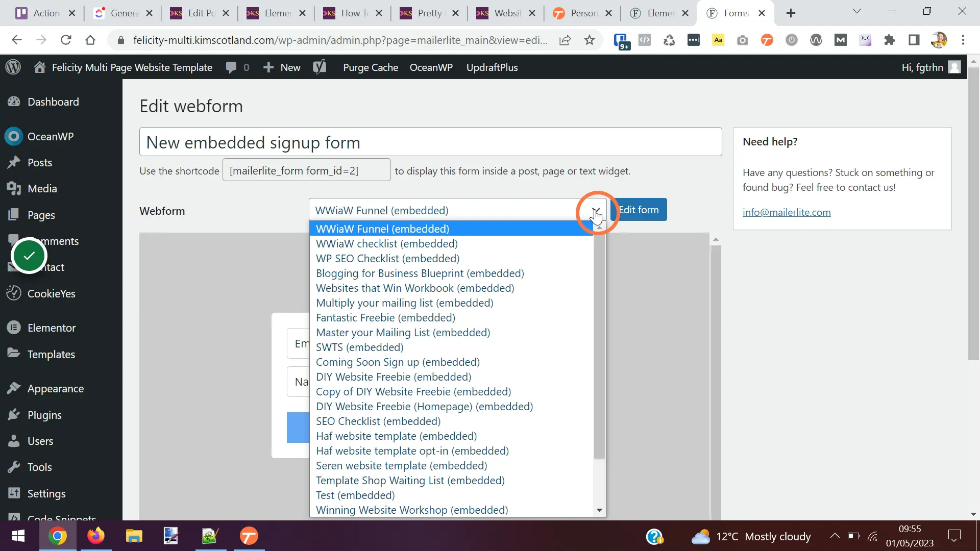Switch to the Pretty browser tab
The height and width of the screenshot is (551, 980).
click(x=429, y=13)
